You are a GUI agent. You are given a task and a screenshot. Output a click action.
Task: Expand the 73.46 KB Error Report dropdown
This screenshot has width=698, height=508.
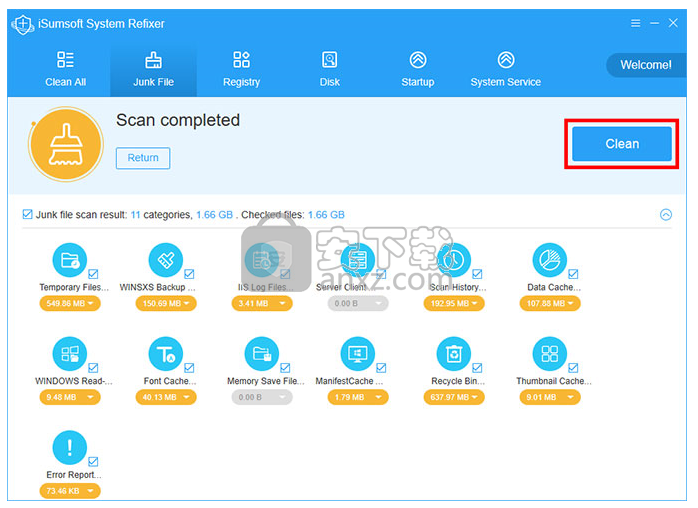pyautogui.click(x=70, y=491)
